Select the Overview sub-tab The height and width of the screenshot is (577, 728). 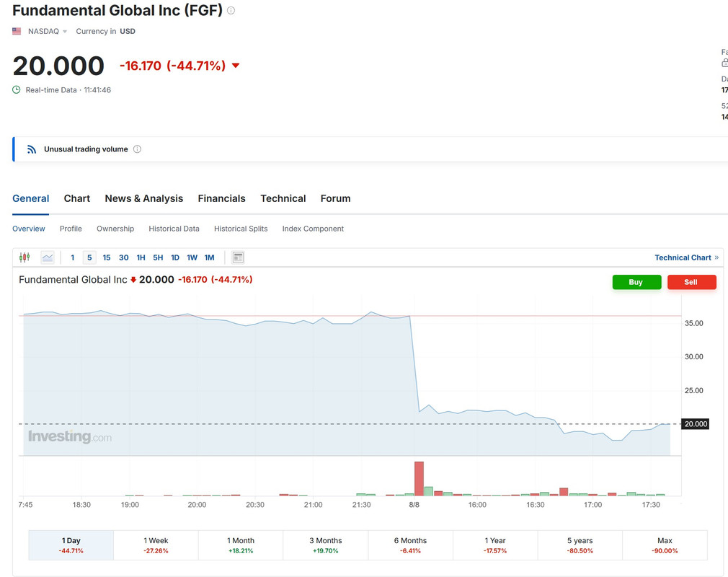pyautogui.click(x=29, y=229)
